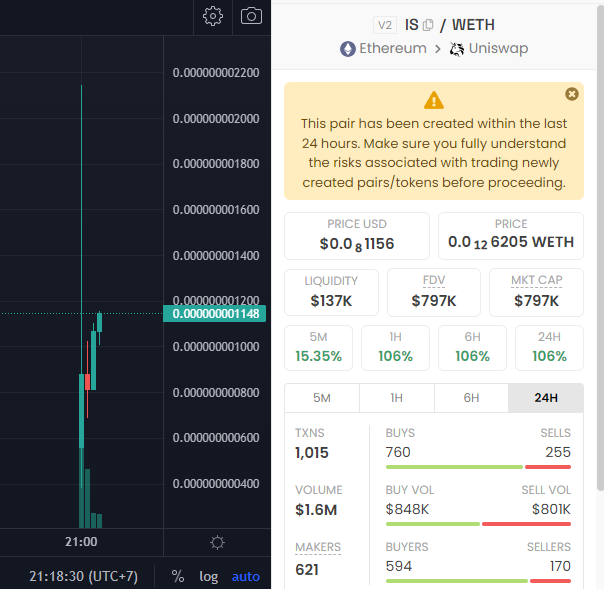Image resolution: width=604 pixels, height=589 pixels.
Task: Select the 24H stats tab
Action: pos(545,398)
